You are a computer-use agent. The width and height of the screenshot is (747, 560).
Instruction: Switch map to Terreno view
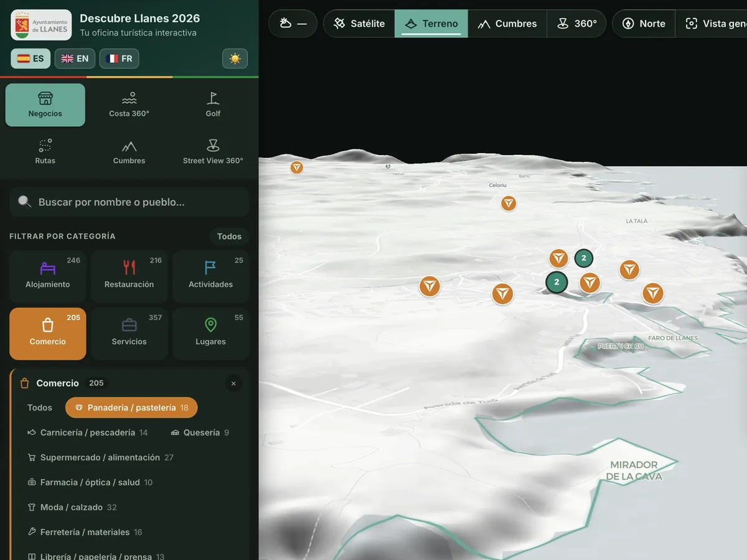coord(431,24)
